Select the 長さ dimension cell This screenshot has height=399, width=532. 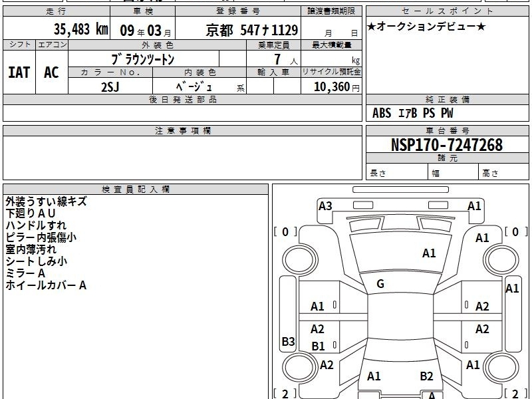396,173
